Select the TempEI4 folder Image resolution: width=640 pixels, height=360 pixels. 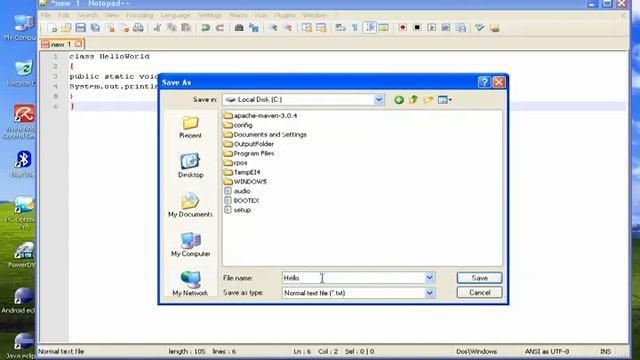(x=242, y=172)
